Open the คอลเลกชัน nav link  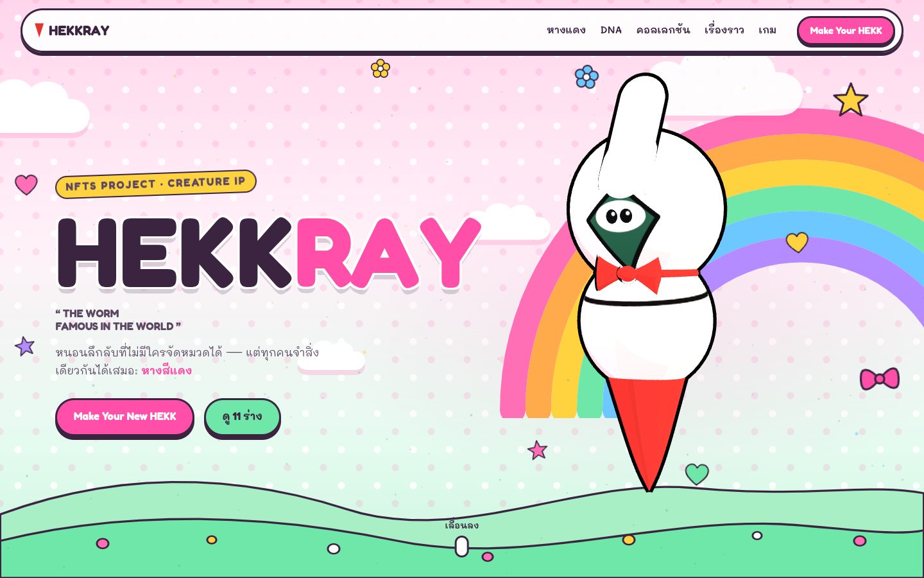(x=663, y=30)
